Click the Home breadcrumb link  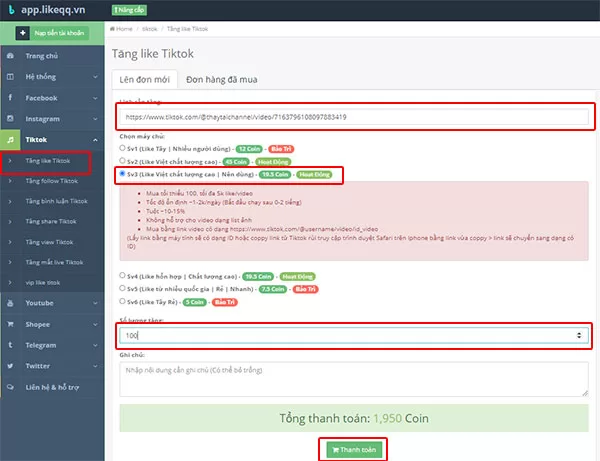124,29
